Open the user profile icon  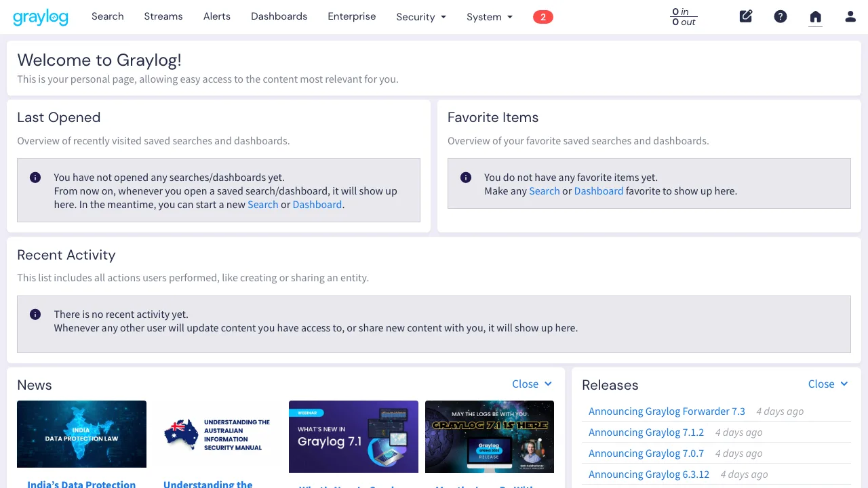coord(850,16)
